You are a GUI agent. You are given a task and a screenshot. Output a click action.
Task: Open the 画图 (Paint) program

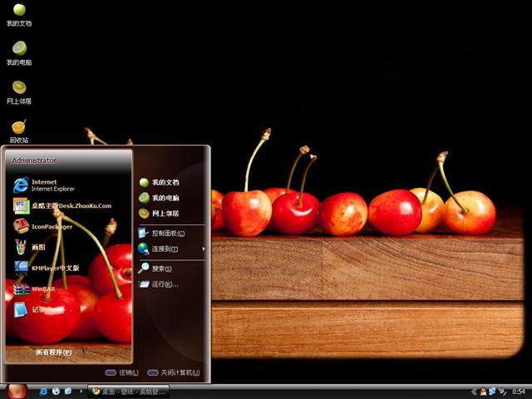tap(37, 247)
